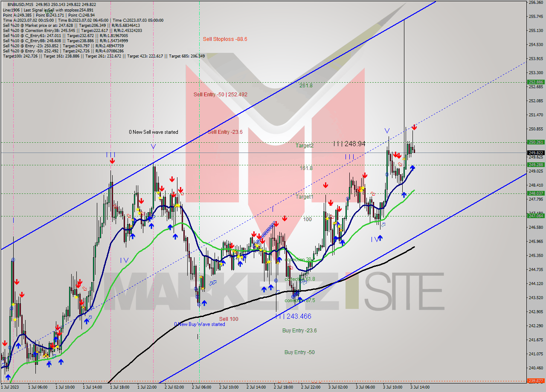Click the 'Sell Entry -23.6' label

[x=225, y=132]
